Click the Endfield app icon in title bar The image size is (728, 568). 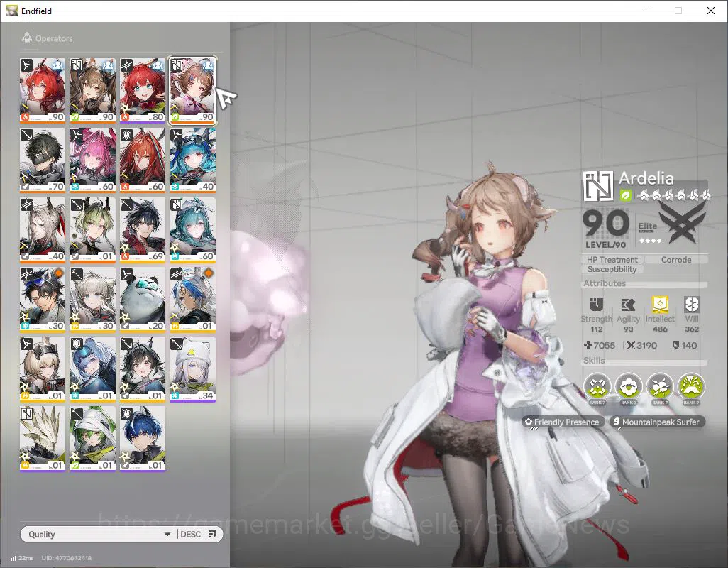11,11
